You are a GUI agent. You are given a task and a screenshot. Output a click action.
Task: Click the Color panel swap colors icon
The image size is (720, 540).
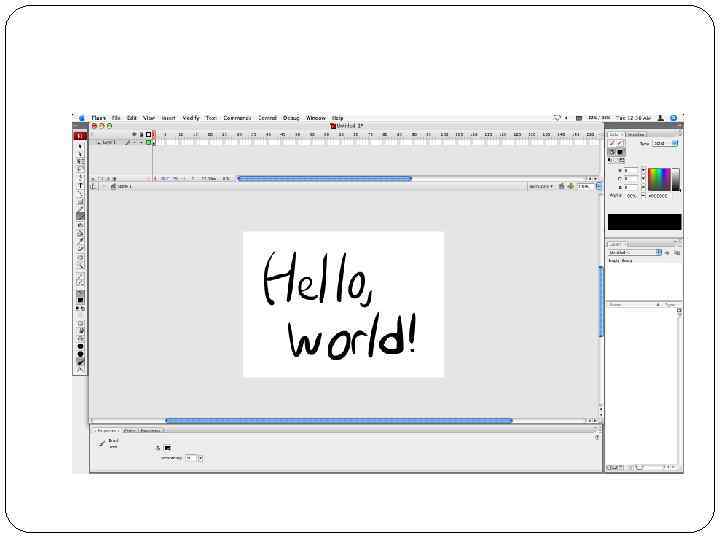tap(622, 160)
